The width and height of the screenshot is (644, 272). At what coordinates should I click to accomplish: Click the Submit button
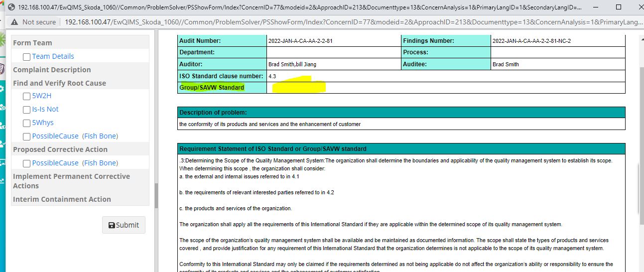pos(124,225)
